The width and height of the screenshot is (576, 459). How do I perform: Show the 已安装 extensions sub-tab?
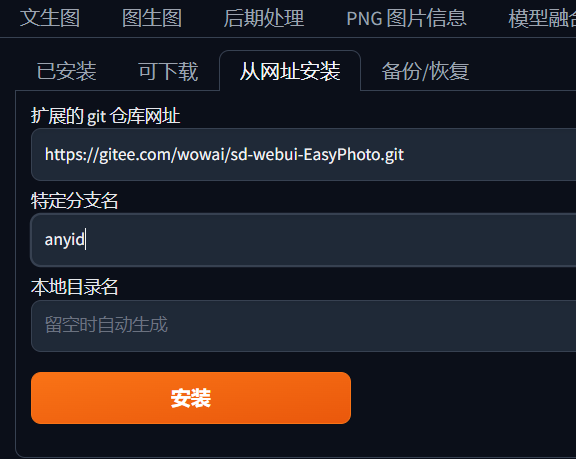click(66, 71)
